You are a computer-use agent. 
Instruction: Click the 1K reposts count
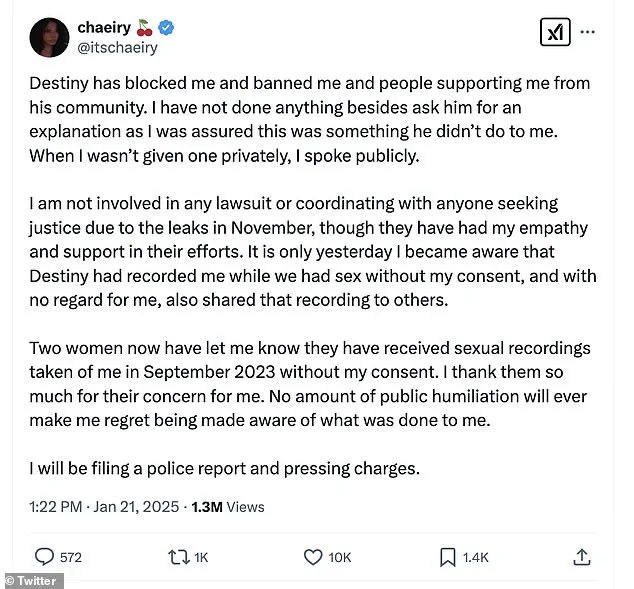[201, 557]
